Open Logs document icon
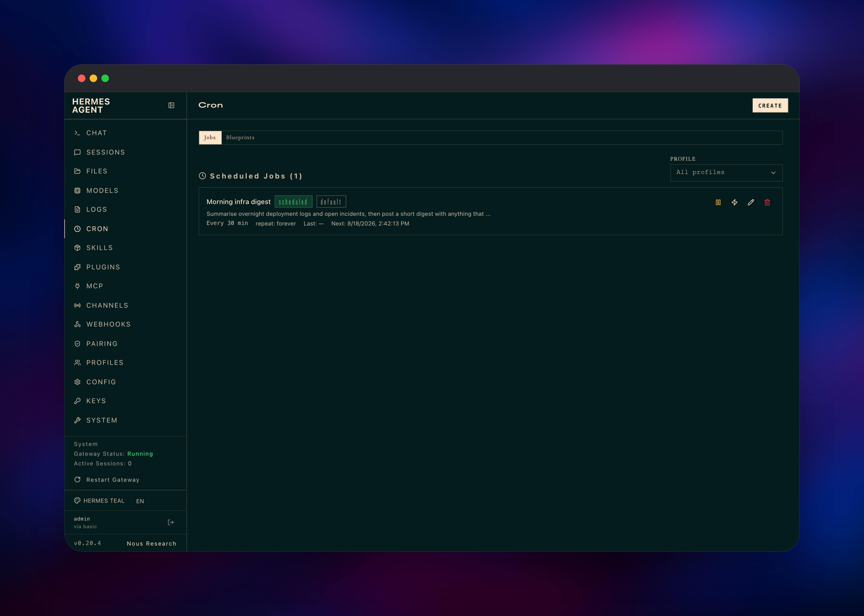The image size is (864, 616). (77, 209)
